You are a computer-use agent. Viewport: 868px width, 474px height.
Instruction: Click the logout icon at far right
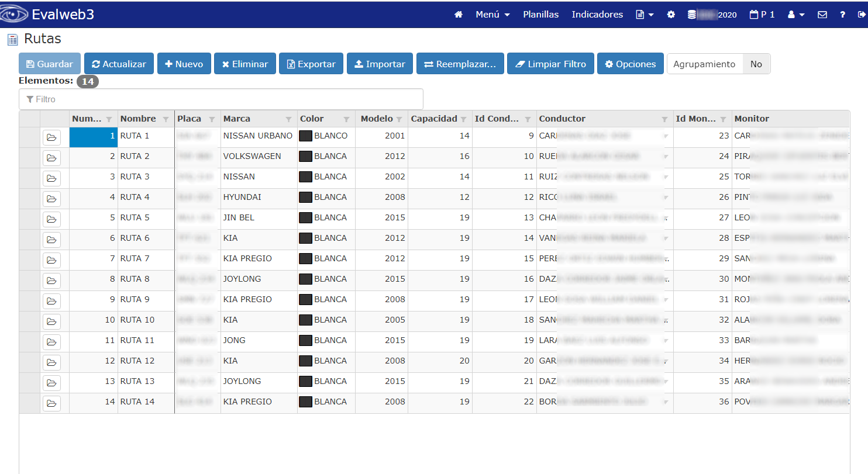(x=861, y=15)
